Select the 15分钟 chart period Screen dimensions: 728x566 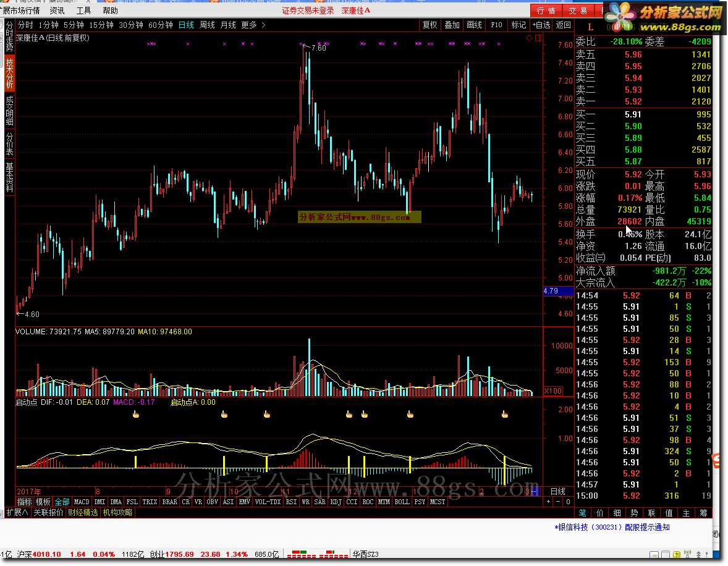101,25
